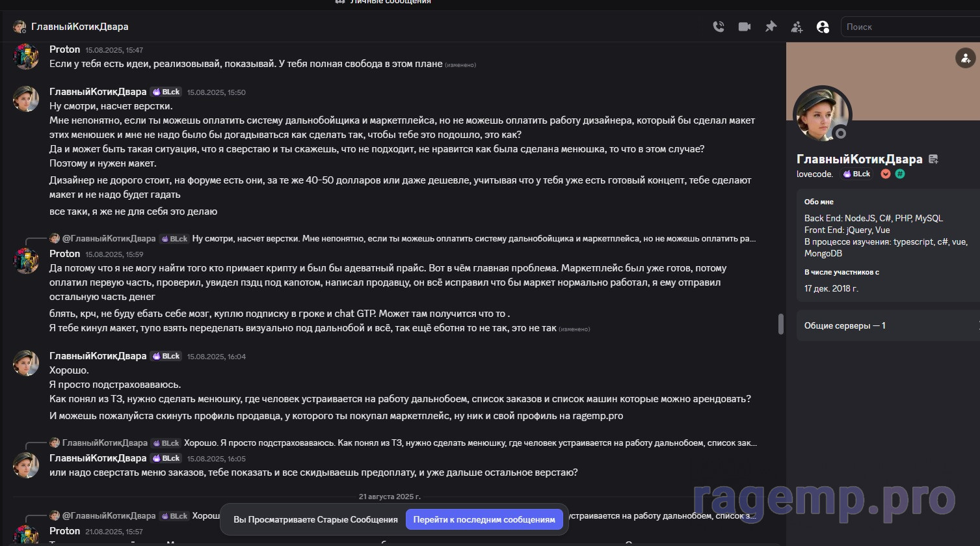Image resolution: width=980 pixels, height=546 pixels.
Task: Click the 15.08.2025, 15:47 timestamp
Action: (114, 50)
